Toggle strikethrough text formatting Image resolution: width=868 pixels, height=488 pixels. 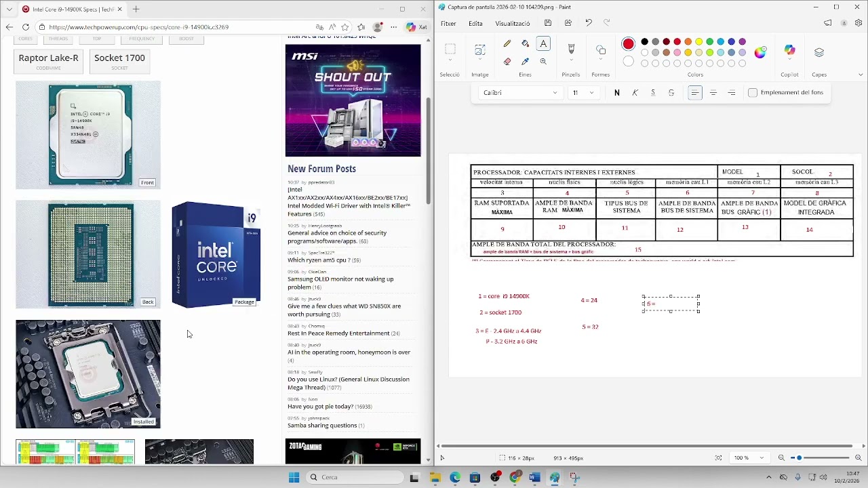(x=671, y=93)
